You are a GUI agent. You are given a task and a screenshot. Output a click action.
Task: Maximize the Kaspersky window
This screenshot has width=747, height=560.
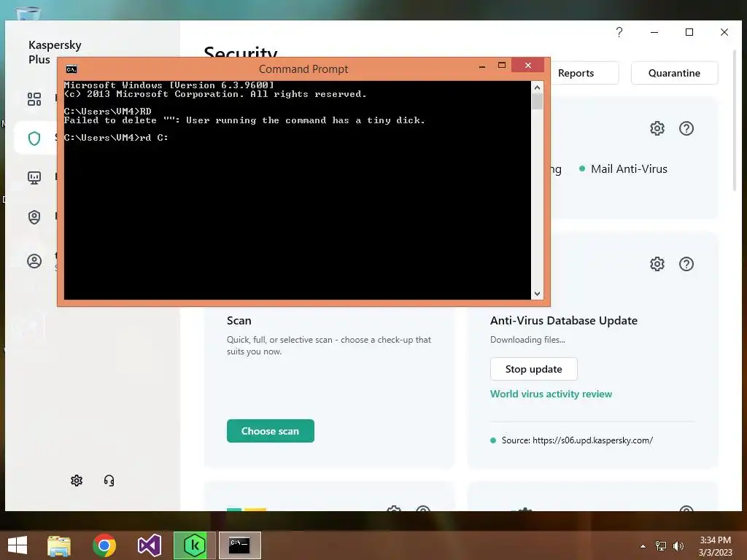pyautogui.click(x=689, y=32)
